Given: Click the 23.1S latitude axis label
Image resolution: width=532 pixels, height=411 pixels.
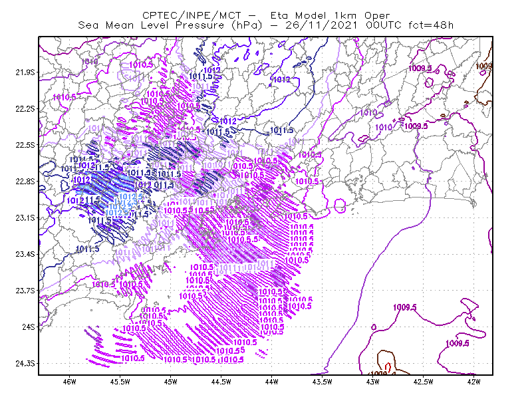Looking at the screenshot, I should coord(25,217).
